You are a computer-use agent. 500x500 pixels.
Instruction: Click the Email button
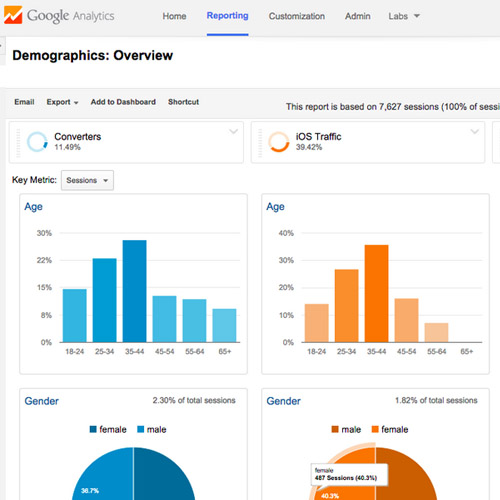click(24, 102)
